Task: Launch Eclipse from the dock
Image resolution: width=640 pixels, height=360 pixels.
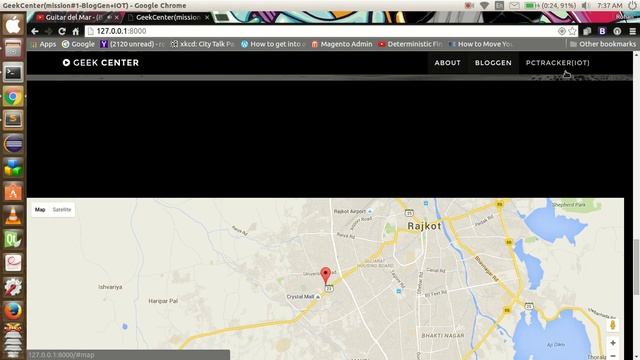Action: pos(13,144)
